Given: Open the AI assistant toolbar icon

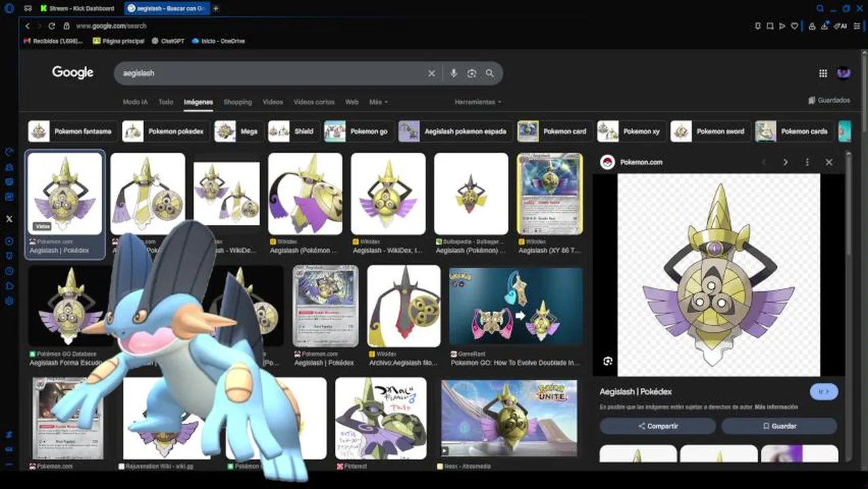Looking at the screenshot, I should 840,26.
